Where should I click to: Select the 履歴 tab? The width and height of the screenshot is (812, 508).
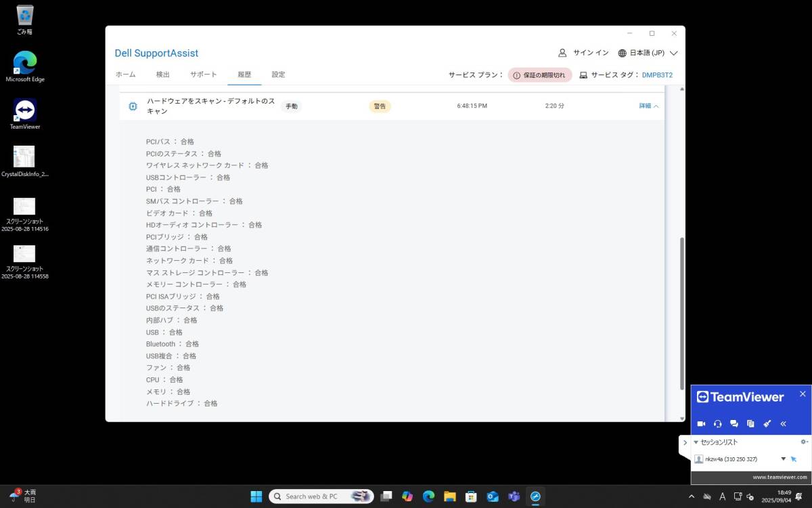coord(244,75)
